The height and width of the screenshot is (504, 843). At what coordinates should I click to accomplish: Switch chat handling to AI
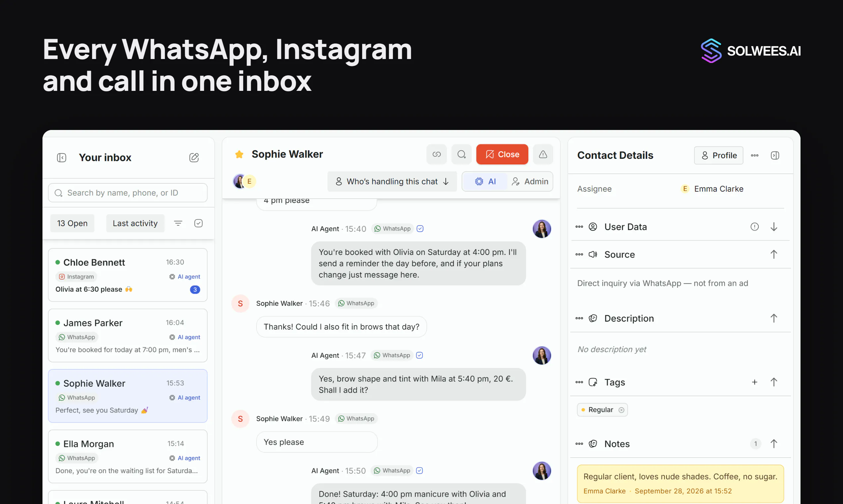pos(485,181)
